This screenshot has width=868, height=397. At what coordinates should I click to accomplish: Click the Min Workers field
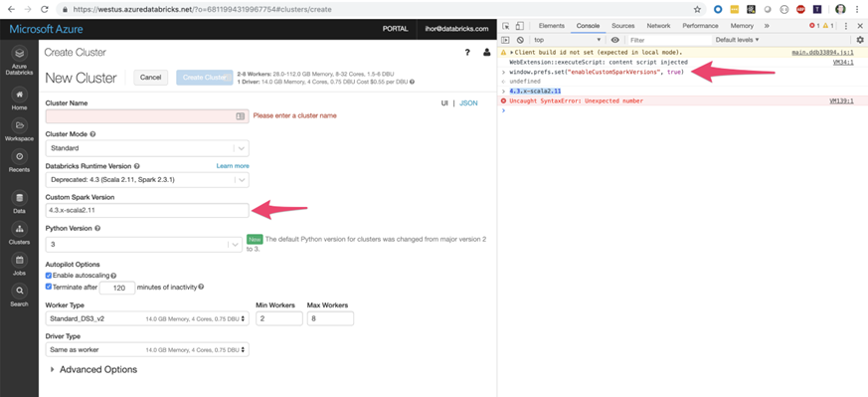tap(279, 319)
